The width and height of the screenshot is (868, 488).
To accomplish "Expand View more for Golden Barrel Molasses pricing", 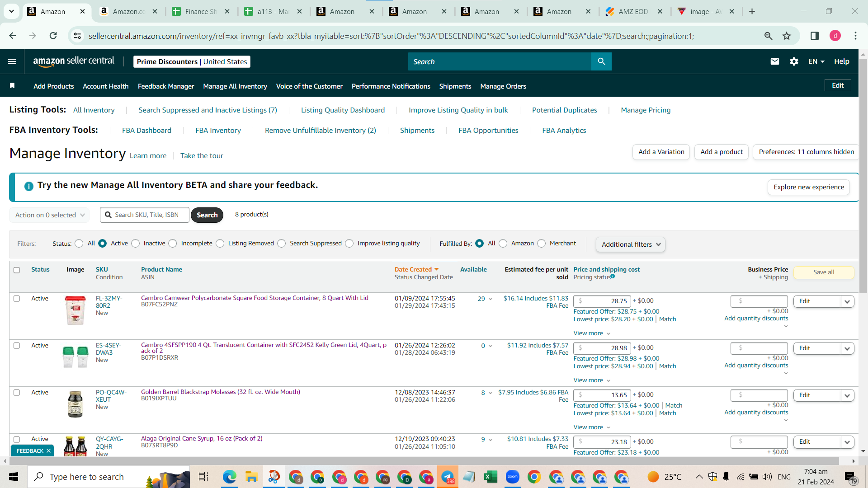I will tap(592, 427).
